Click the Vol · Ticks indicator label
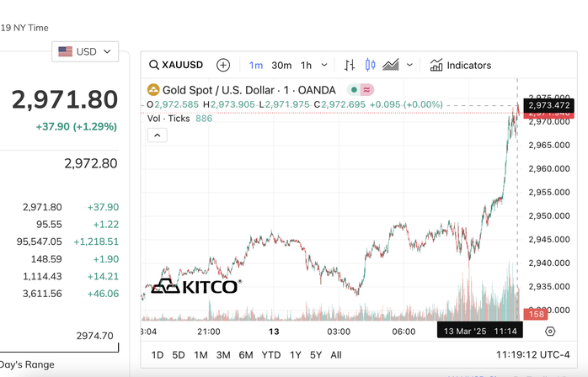The image size is (588, 377). point(168,119)
